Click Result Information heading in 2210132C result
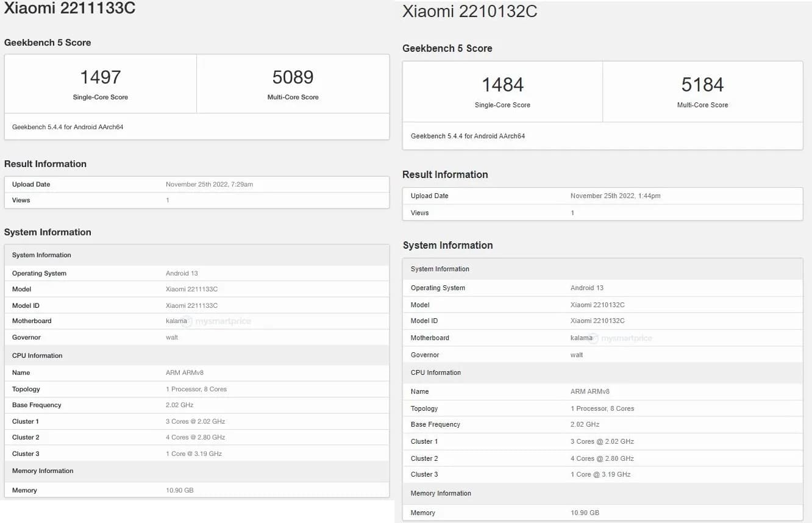The width and height of the screenshot is (812, 523). [445, 174]
